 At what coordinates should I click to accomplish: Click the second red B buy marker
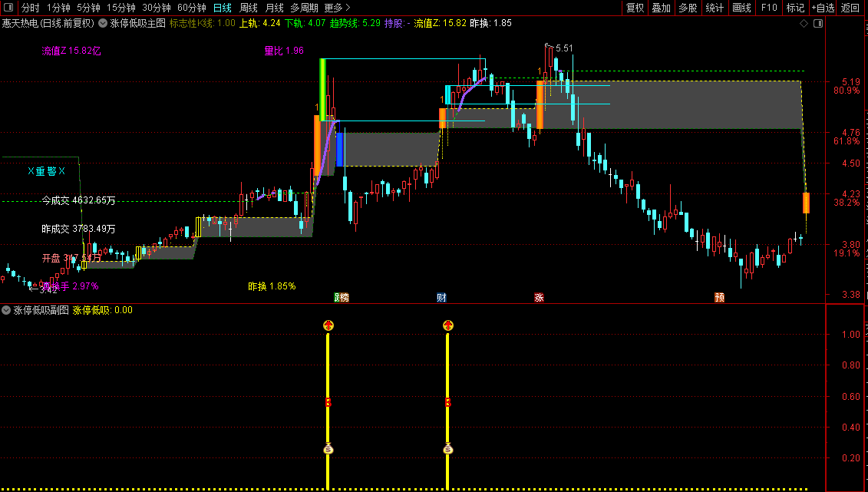pyautogui.click(x=448, y=403)
